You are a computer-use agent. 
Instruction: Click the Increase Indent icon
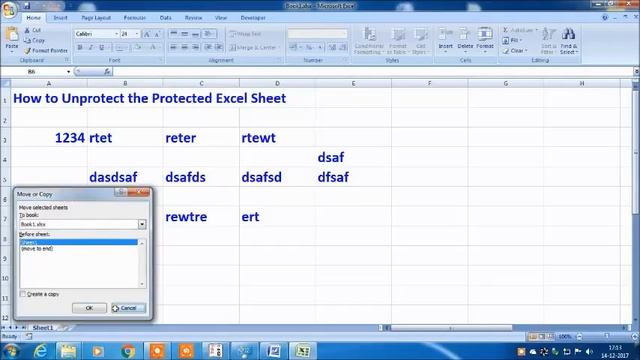(219, 48)
